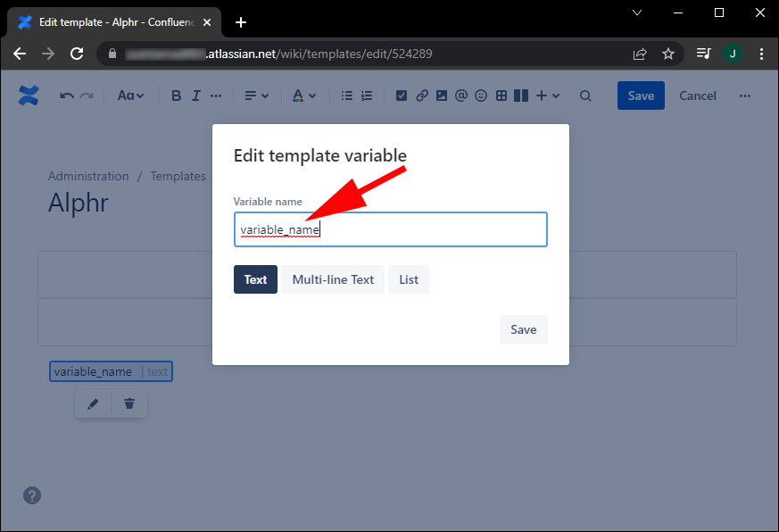Expand the text alignment dropdown
Viewport: 779px width, 532px height.
tap(256, 96)
